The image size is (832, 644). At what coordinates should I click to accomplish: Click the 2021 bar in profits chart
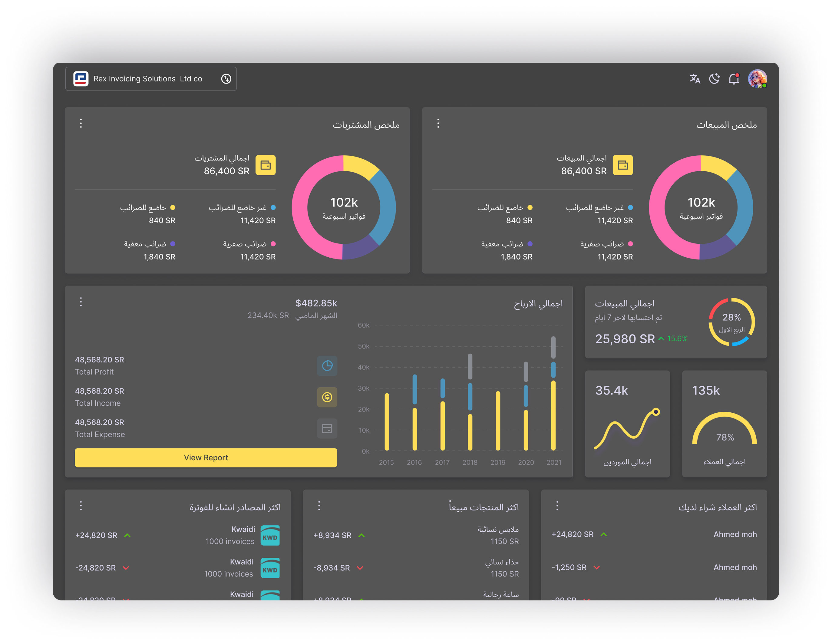(553, 415)
